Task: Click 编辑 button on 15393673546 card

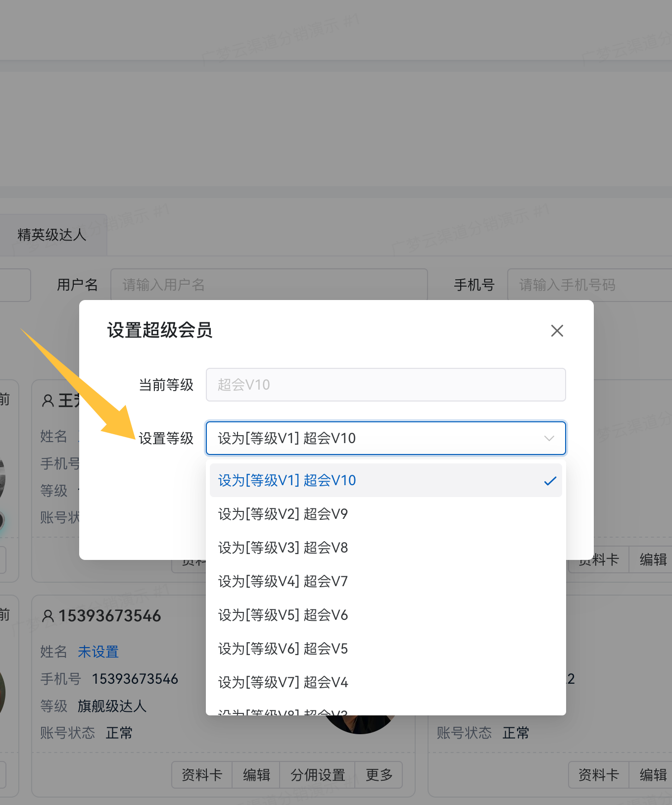Action: (256, 775)
